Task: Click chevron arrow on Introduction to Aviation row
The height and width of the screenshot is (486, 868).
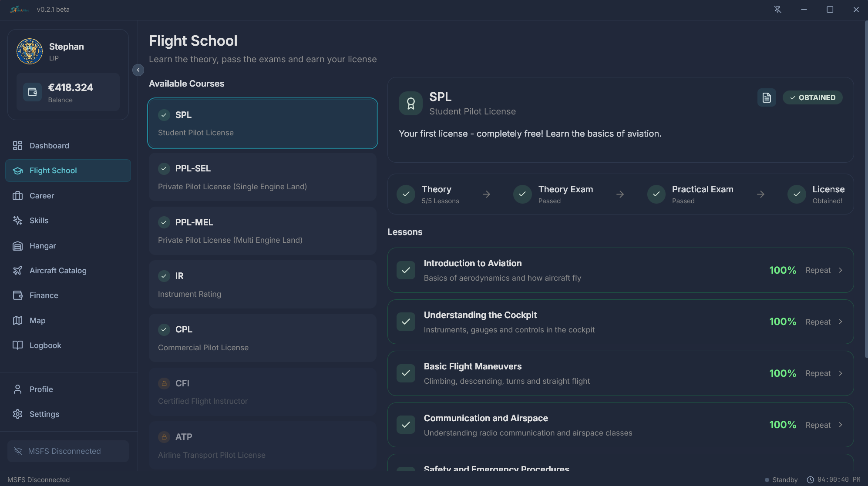Action: click(841, 270)
